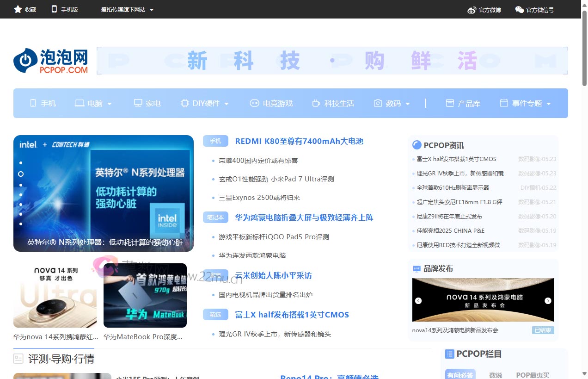Expand the 电脑 navigation dropdown

point(110,103)
